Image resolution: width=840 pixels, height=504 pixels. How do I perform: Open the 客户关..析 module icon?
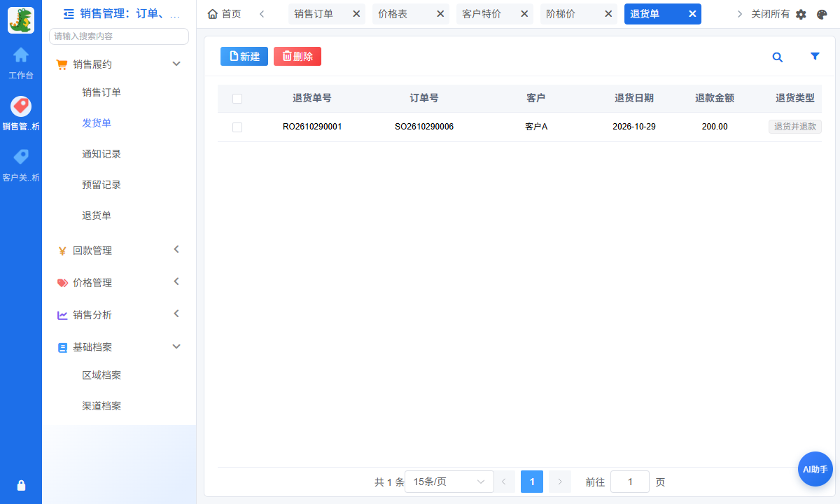point(21,157)
